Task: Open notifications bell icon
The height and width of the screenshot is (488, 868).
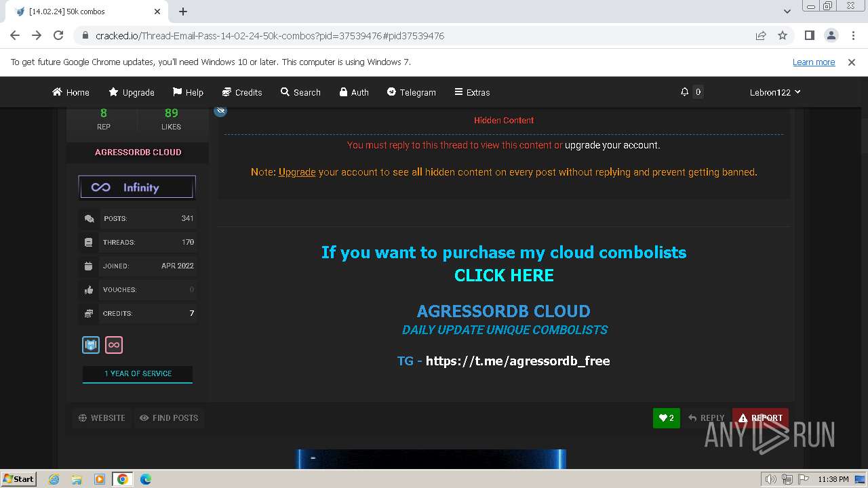Action: pos(684,92)
